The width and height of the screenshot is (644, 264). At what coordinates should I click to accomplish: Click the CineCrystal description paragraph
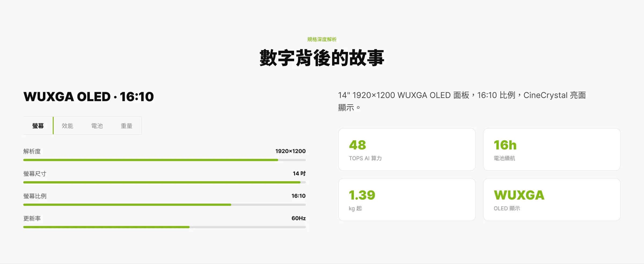point(462,101)
